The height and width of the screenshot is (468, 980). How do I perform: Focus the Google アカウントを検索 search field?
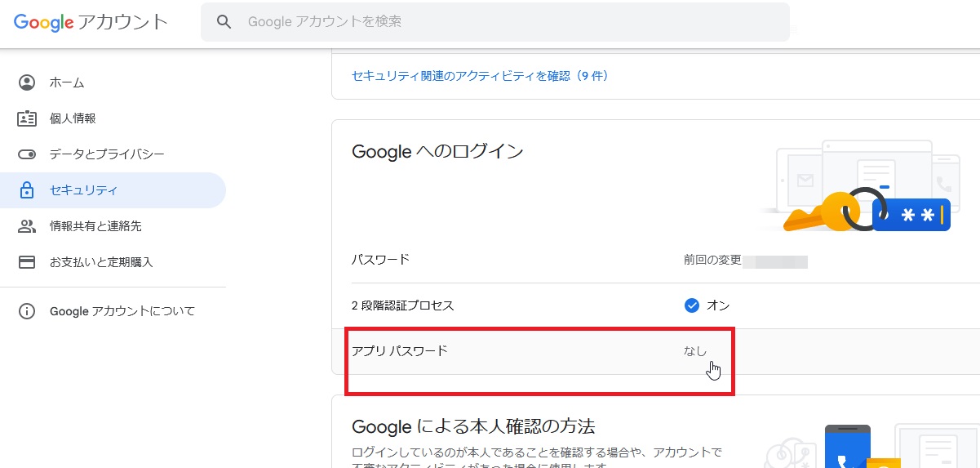pyautogui.click(x=494, y=22)
